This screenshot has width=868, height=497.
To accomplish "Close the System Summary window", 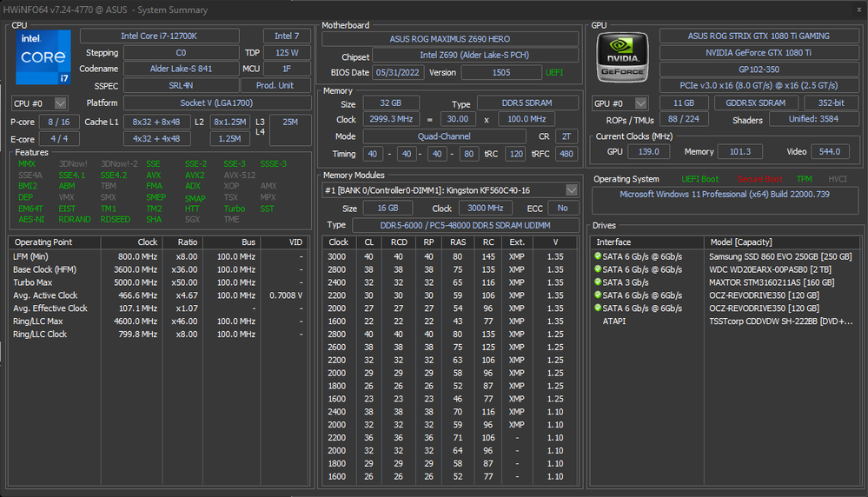I will click(859, 10).
